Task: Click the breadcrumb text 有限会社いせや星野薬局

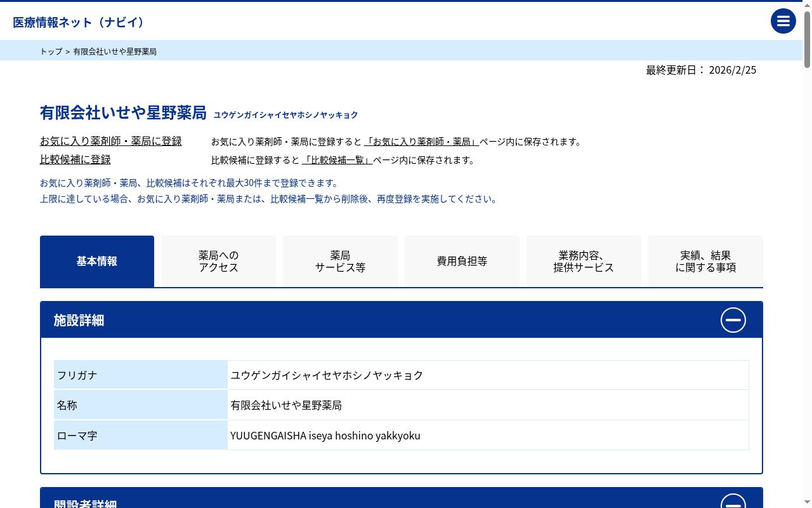Action: 115,51
